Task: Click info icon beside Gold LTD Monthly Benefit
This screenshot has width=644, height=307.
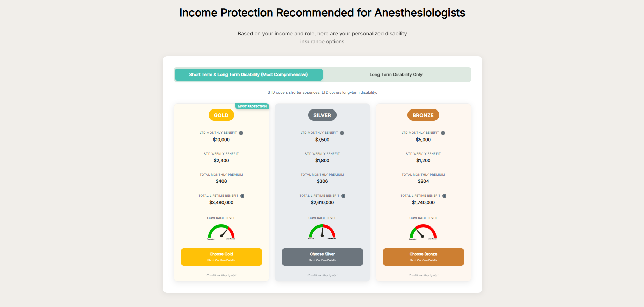Action: [241, 133]
